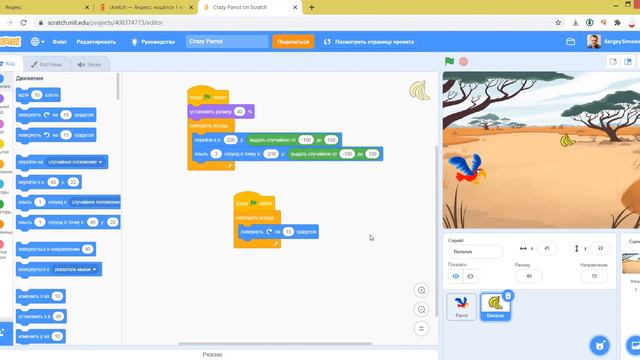Edit the sprite Направление direction field
Screen dimensions: 640x360
tap(594, 276)
